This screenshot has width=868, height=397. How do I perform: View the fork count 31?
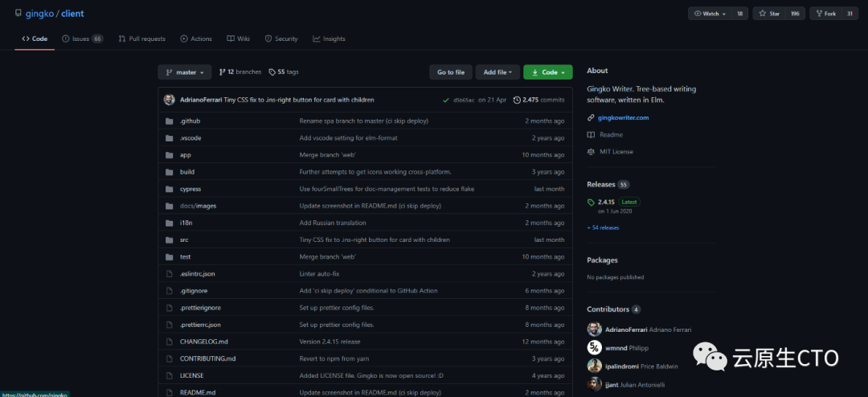pos(850,14)
